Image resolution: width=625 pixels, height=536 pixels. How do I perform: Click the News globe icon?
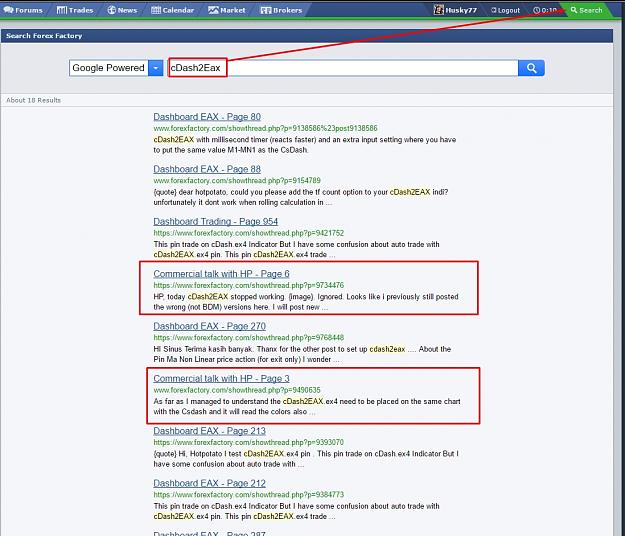112,10
